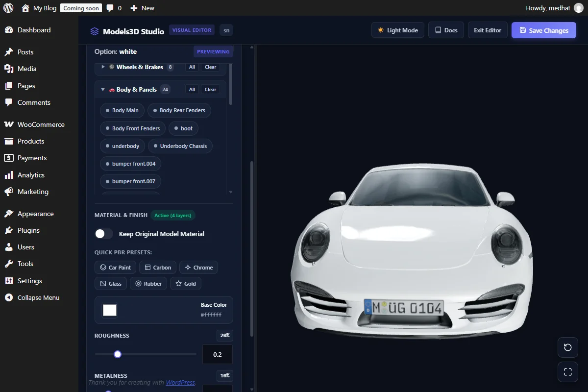This screenshot has width=588, height=392.
Task: Toggle Keep Original Model Material switch
Action: 104,234
